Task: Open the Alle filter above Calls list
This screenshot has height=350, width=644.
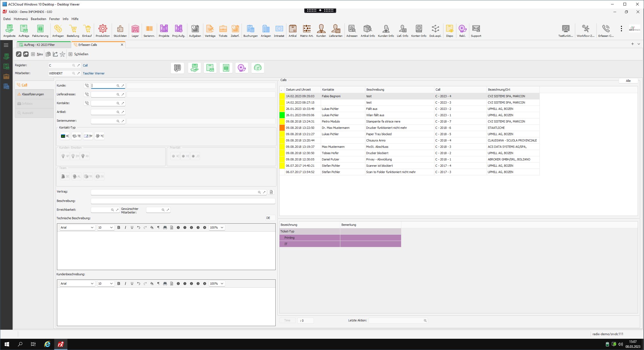Action: point(628,81)
